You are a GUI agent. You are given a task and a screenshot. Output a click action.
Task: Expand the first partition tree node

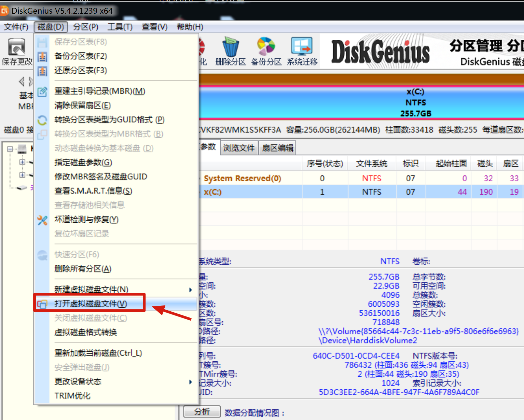coord(22,162)
